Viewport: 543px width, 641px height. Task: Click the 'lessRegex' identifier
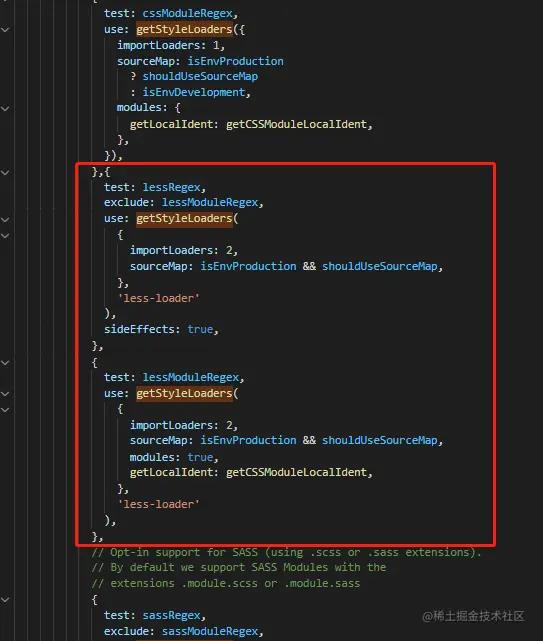[x=171, y=187]
